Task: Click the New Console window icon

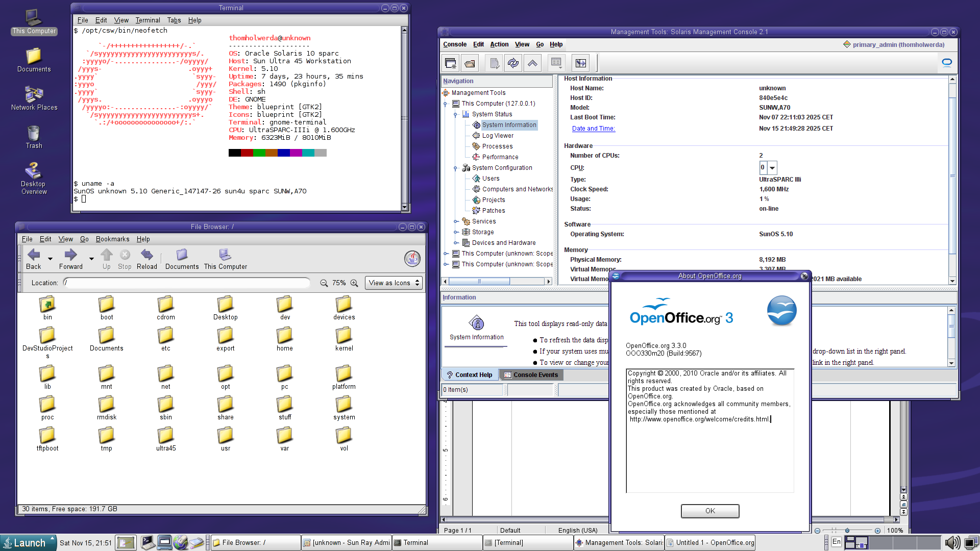Action: pyautogui.click(x=450, y=63)
